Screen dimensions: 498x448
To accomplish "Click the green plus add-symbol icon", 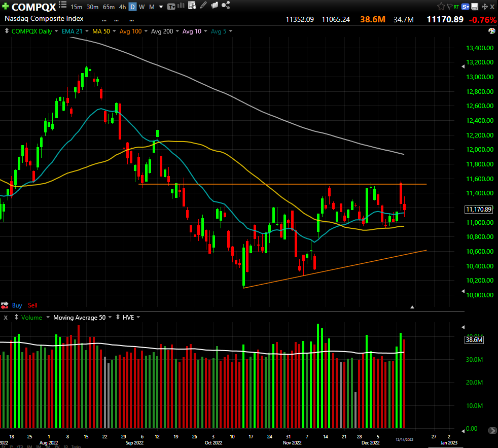I will pos(6,6).
